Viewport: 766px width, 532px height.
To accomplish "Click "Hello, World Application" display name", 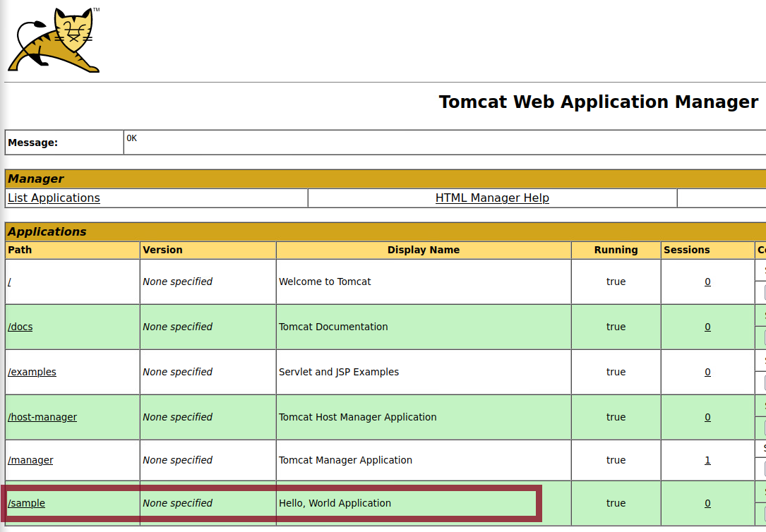I will click(x=335, y=502).
